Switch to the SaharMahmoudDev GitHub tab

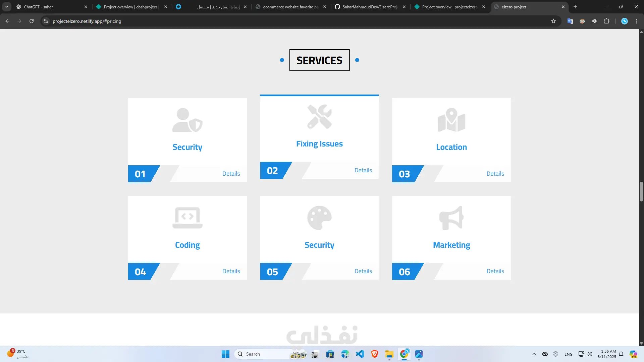pos(369,7)
